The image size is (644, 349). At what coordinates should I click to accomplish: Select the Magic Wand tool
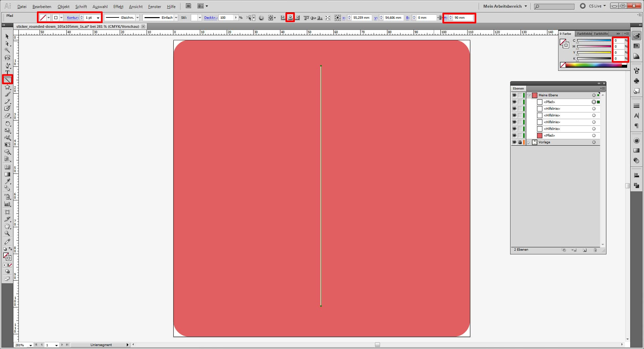(x=7, y=50)
